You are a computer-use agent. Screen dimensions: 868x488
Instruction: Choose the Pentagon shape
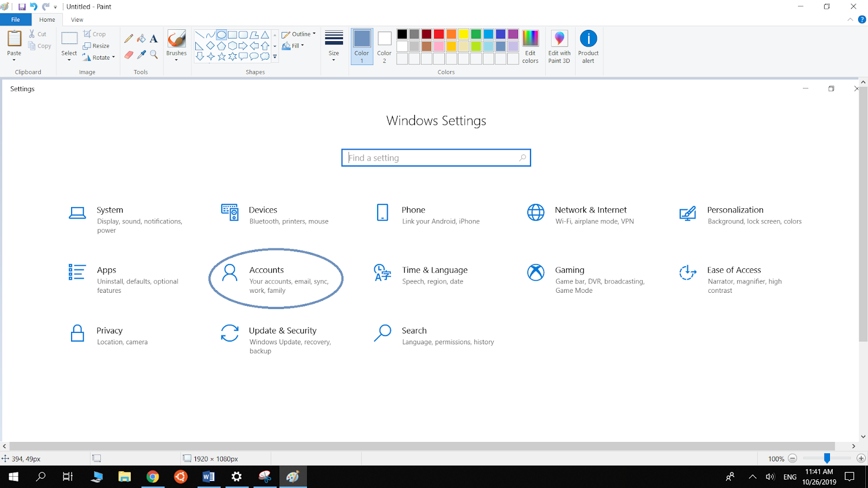pos(221,46)
